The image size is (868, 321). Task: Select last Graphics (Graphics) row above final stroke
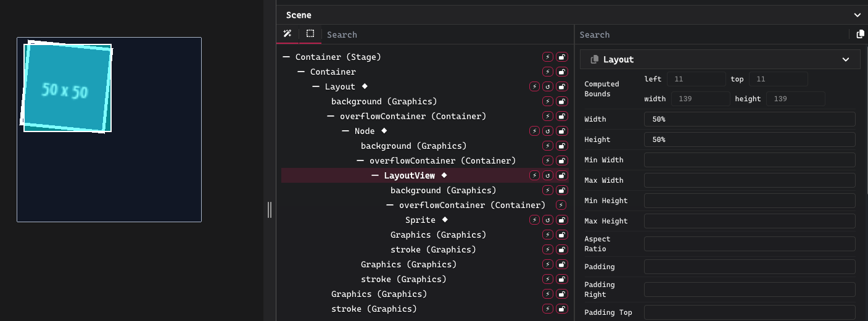(379, 294)
